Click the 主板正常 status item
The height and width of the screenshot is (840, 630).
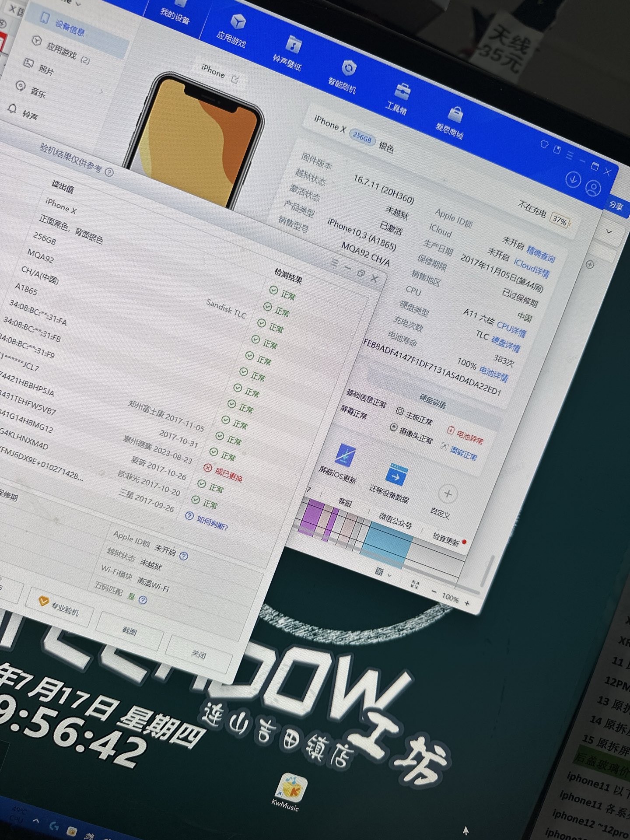pyautogui.click(x=414, y=415)
